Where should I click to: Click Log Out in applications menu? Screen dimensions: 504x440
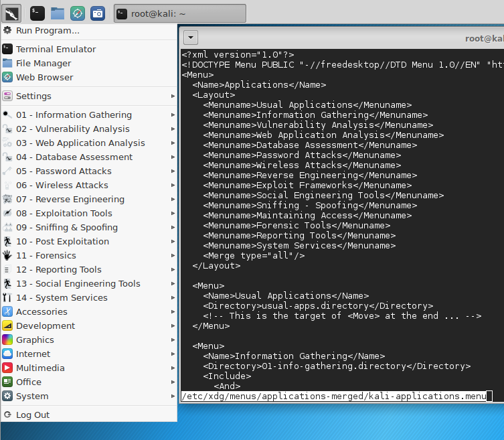(x=33, y=415)
